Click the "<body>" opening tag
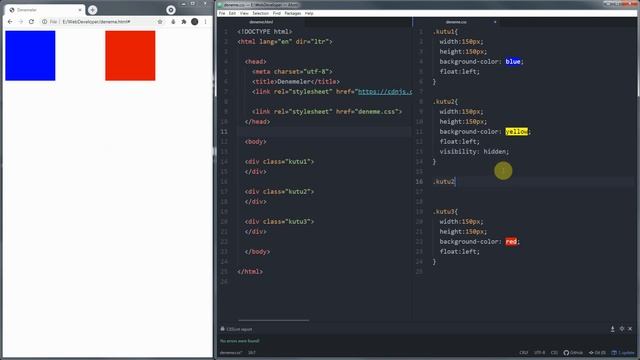 (256, 142)
